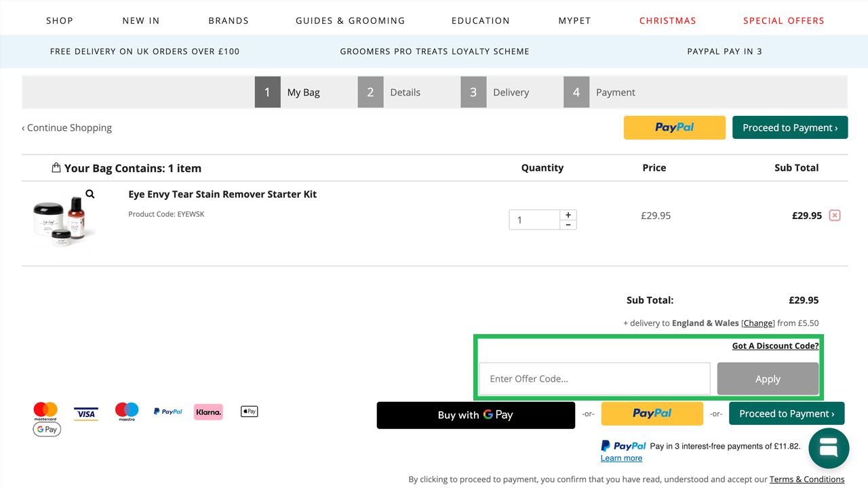Viewport: 868px width, 488px height.
Task: Select the My Bag checkout step
Action: 288,92
